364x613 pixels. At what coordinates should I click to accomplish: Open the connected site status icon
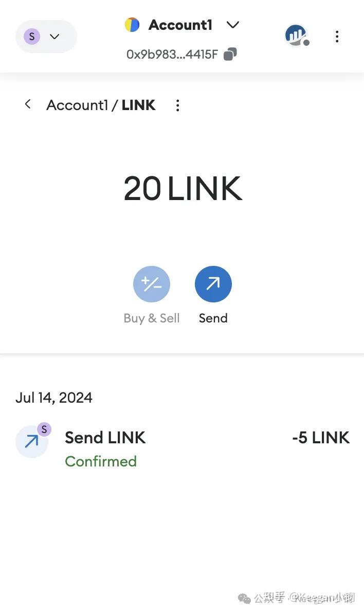(x=297, y=35)
